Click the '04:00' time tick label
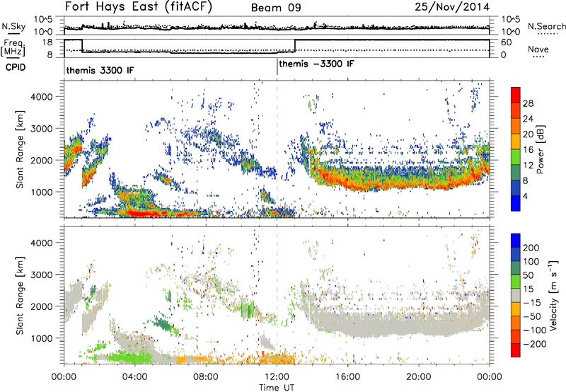This screenshot has width=566, height=392. coord(134,377)
